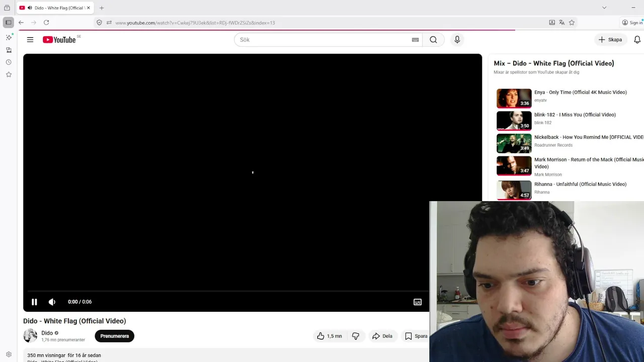Click the mix title White Flag heading
Viewport: 644px width, 362px height.
click(x=554, y=63)
